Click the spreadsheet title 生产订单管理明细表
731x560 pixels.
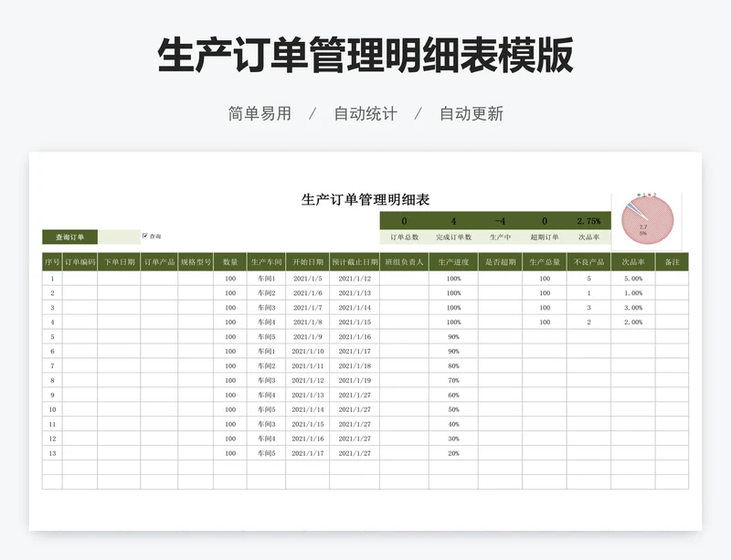(x=365, y=199)
